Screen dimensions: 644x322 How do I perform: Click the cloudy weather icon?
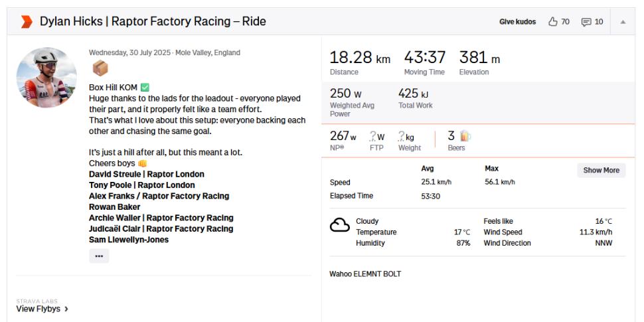click(340, 226)
